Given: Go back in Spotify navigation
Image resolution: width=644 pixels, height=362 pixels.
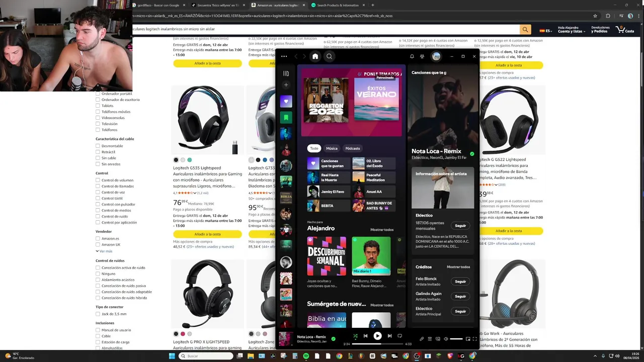Looking at the screenshot, I should [296, 56].
